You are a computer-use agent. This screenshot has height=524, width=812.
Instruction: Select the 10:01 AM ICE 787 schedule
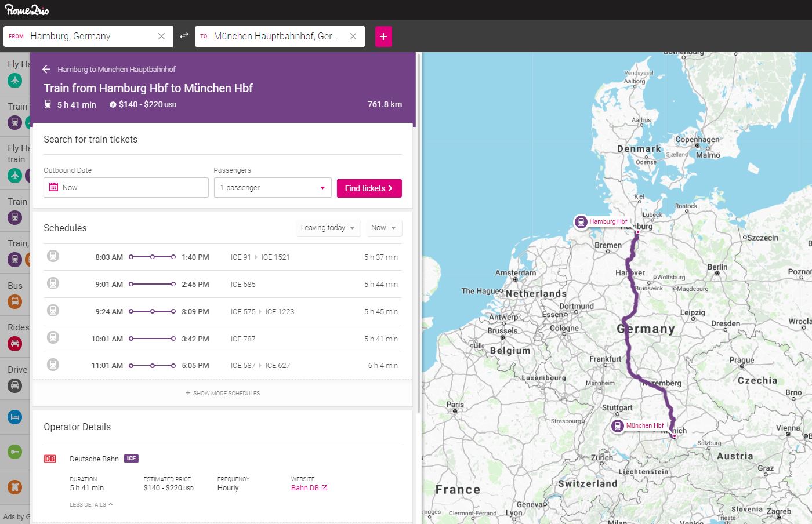point(223,339)
